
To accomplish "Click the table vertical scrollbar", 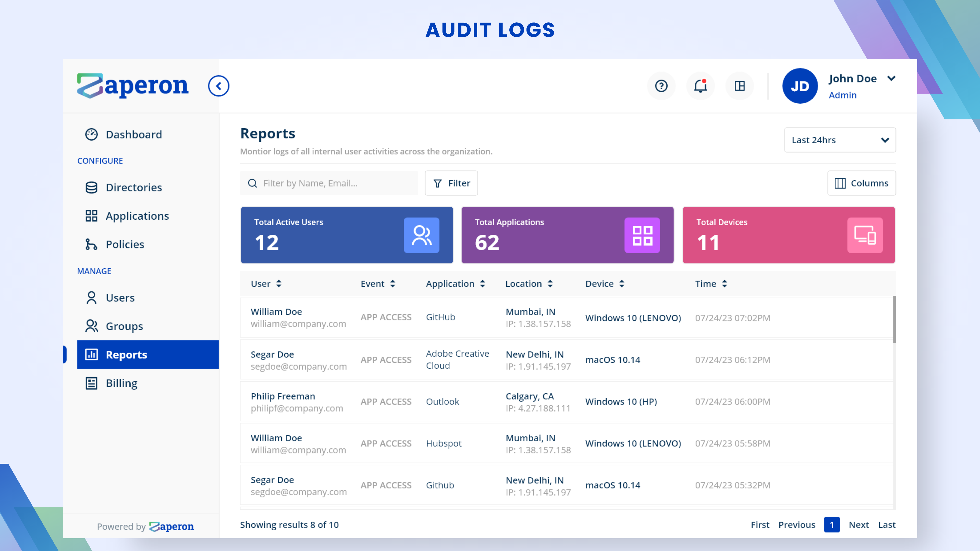I will coord(894,319).
